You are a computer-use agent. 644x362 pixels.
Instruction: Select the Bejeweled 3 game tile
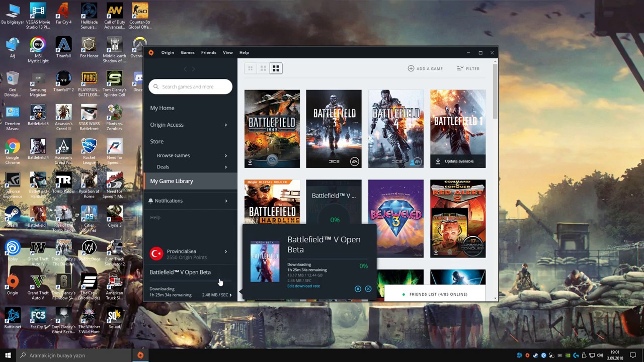[396, 218]
